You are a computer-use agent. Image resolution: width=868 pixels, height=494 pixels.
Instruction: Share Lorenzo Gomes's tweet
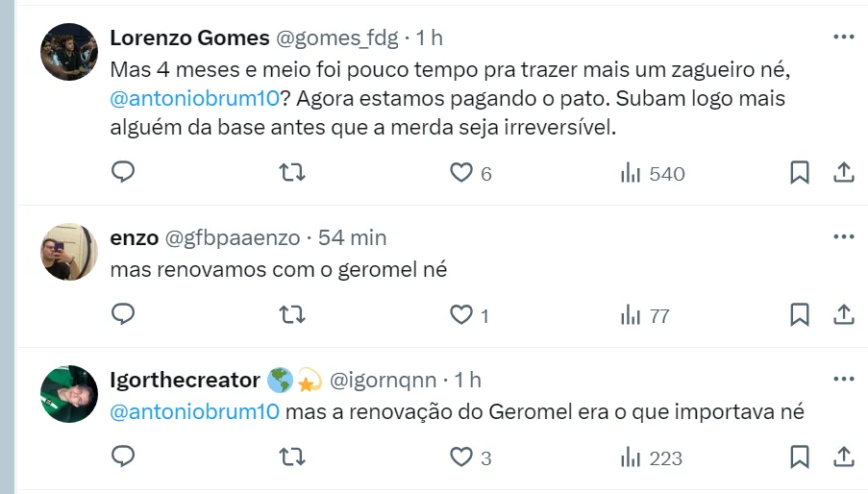coord(843,173)
